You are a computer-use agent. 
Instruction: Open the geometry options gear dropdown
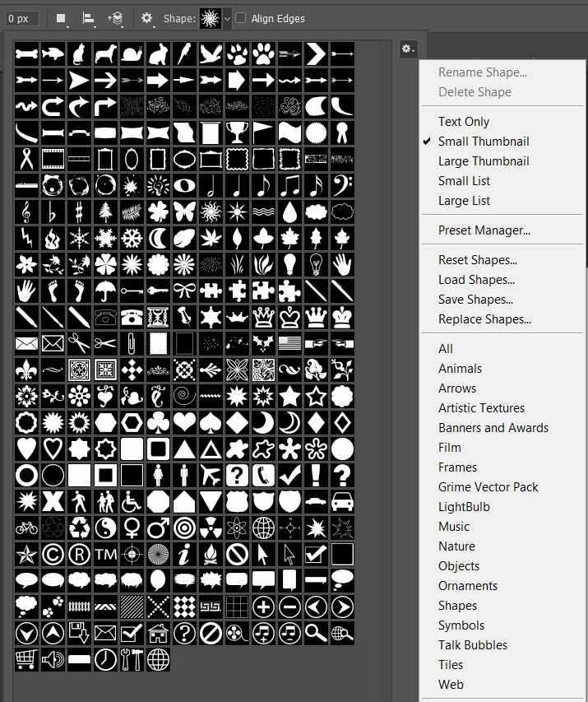pos(147,19)
